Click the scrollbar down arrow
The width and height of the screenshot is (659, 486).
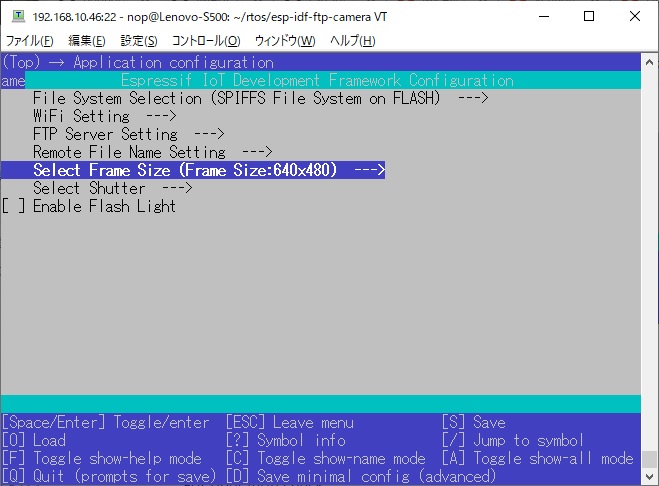click(649, 477)
